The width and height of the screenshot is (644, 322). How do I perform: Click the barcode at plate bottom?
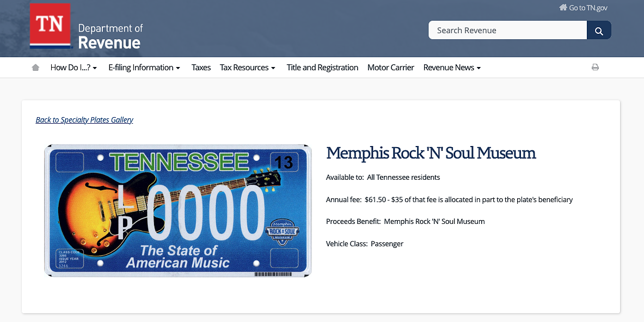[x=273, y=274]
